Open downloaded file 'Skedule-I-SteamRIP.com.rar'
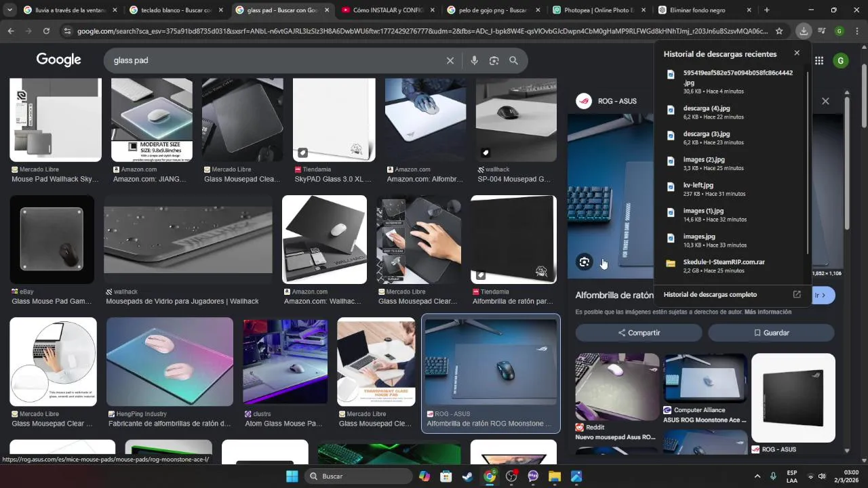Image resolution: width=868 pixels, height=488 pixels. pyautogui.click(x=731, y=266)
